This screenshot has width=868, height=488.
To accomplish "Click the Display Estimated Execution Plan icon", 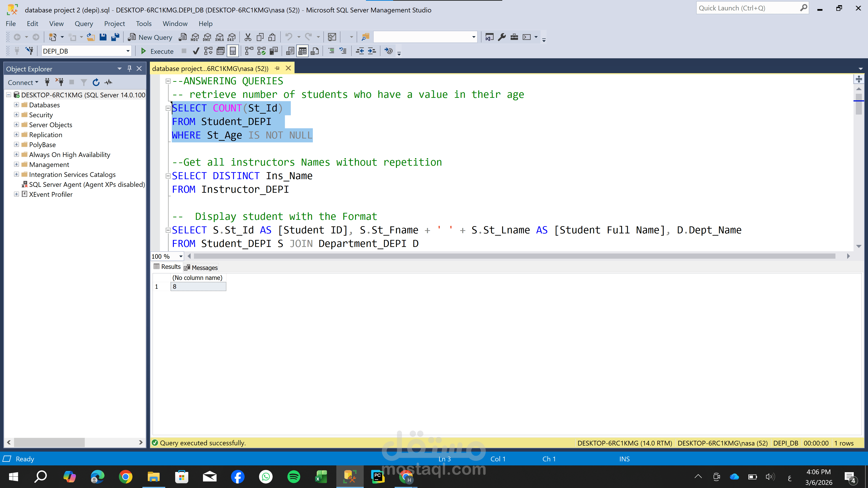I will [208, 51].
